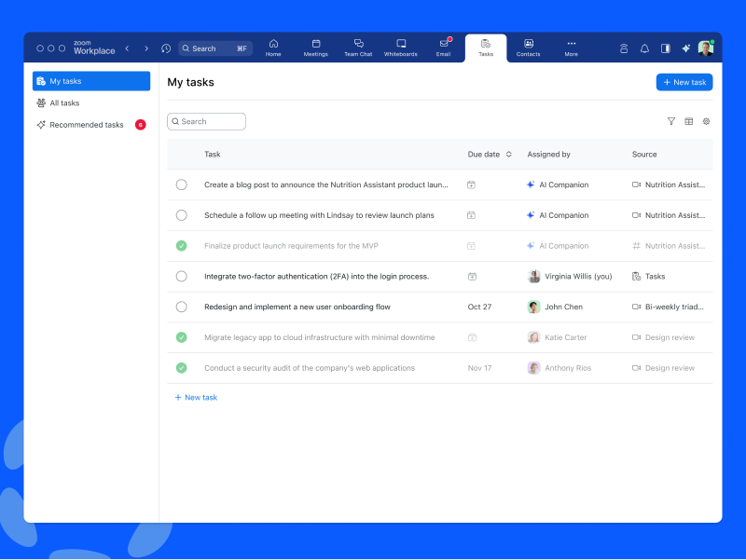
Task: Open the column settings gear
Action: click(706, 121)
